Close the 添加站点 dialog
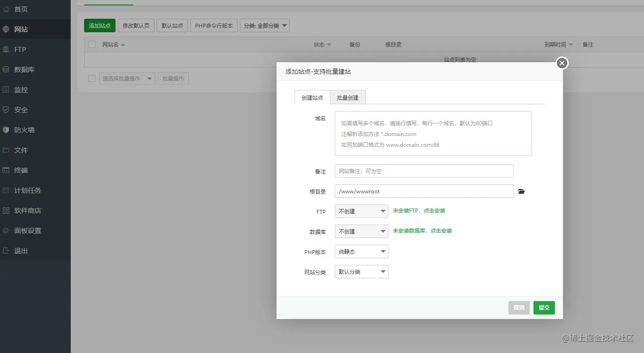Viewport: 644px width, 353px height. tap(562, 63)
